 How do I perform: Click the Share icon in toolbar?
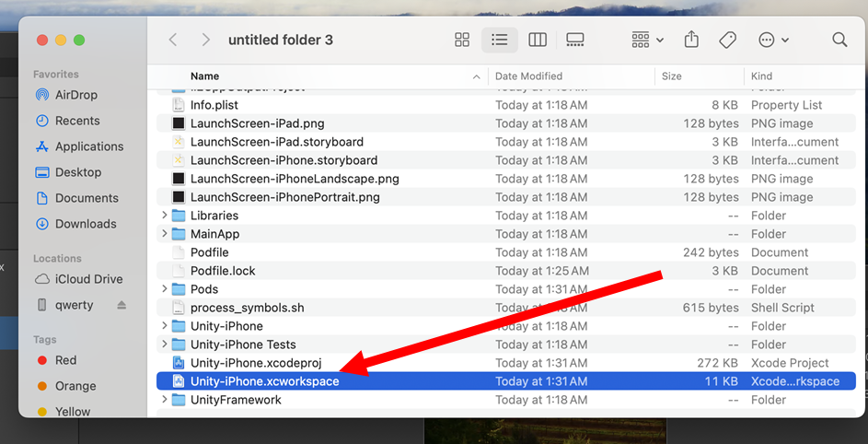pos(691,40)
